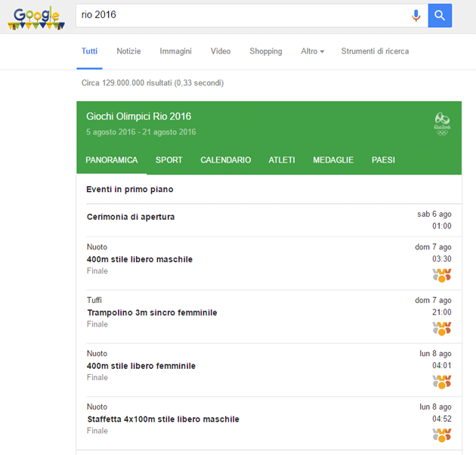Image resolution: width=476 pixels, height=455 pixels.
Task: Click the Giochi Olimpici Rio 2016 title
Action: click(x=138, y=116)
